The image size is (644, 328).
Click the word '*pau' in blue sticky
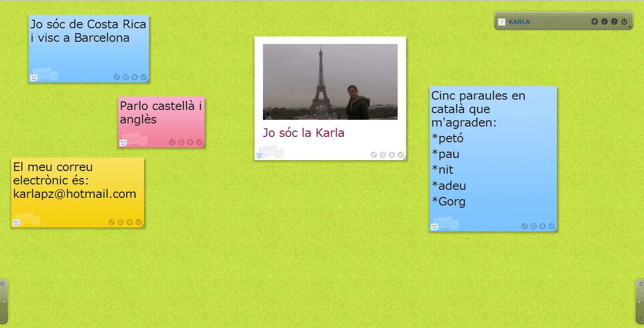(445, 154)
